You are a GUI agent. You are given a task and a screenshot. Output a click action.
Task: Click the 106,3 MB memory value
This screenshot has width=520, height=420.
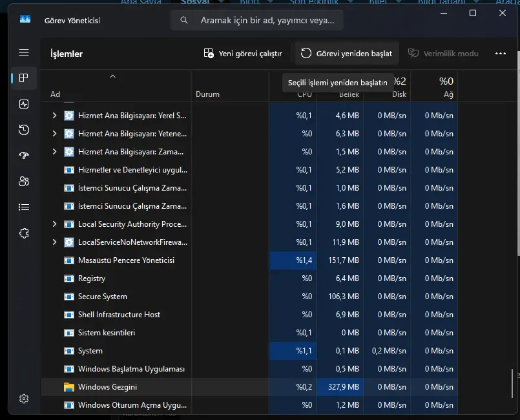pyautogui.click(x=343, y=297)
